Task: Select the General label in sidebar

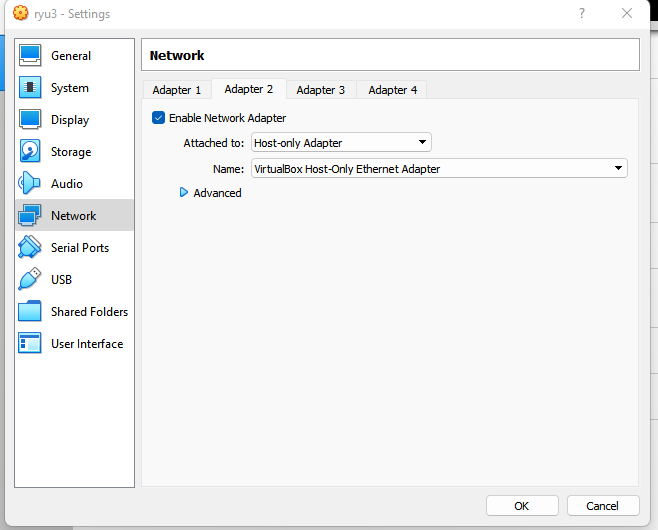Action: coord(71,56)
